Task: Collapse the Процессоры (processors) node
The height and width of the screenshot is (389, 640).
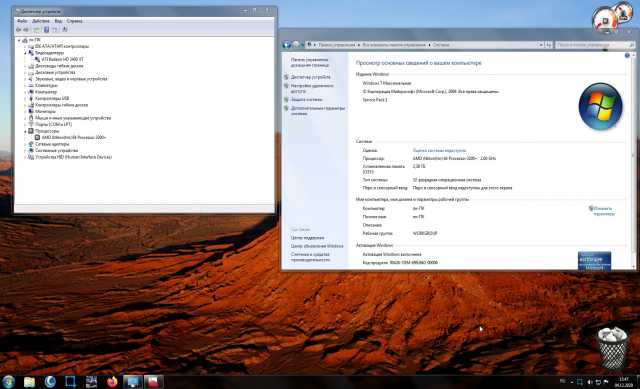Action: click(25, 131)
